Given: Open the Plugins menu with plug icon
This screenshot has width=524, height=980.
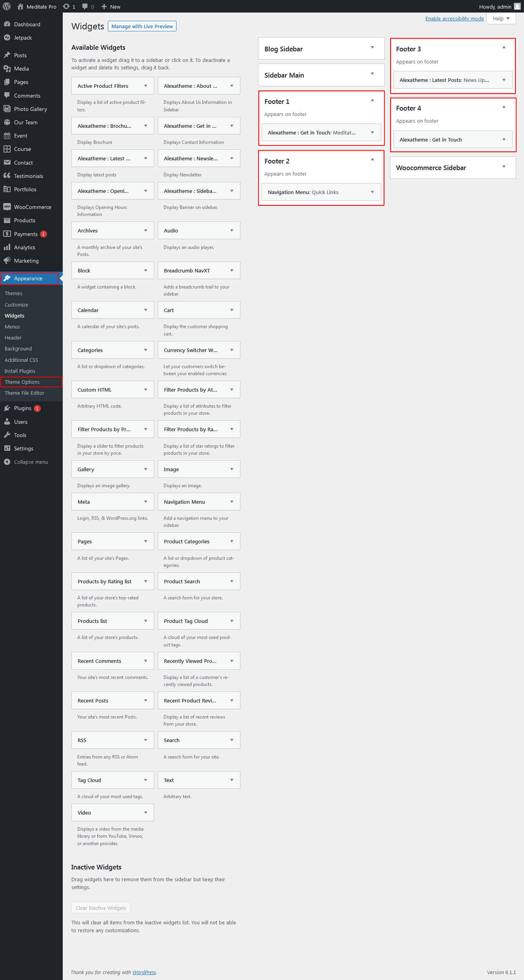Looking at the screenshot, I should pyautogui.click(x=7, y=408).
